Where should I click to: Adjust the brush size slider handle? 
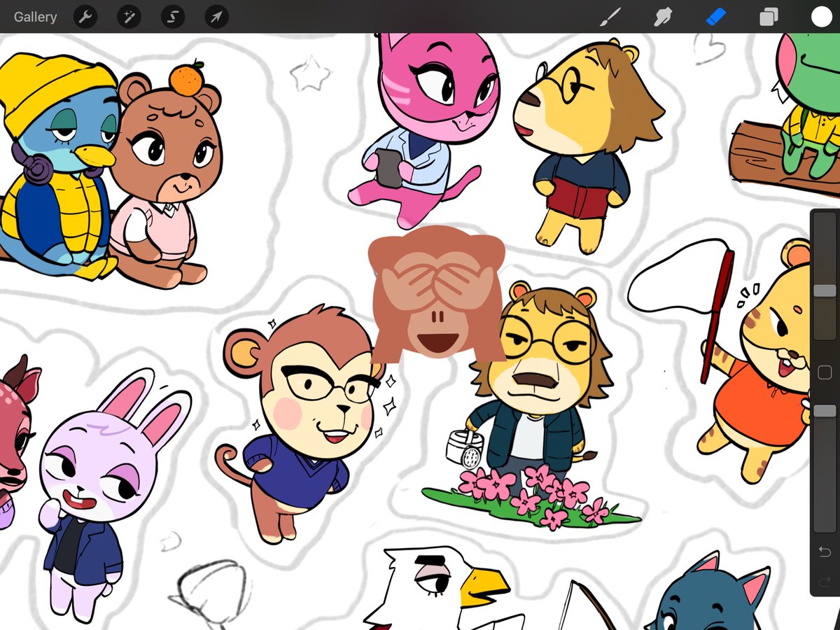[825, 290]
